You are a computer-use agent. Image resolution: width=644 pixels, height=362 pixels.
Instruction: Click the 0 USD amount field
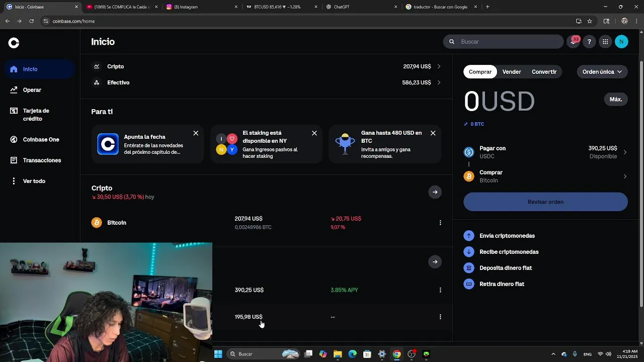click(x=499, y=102)
